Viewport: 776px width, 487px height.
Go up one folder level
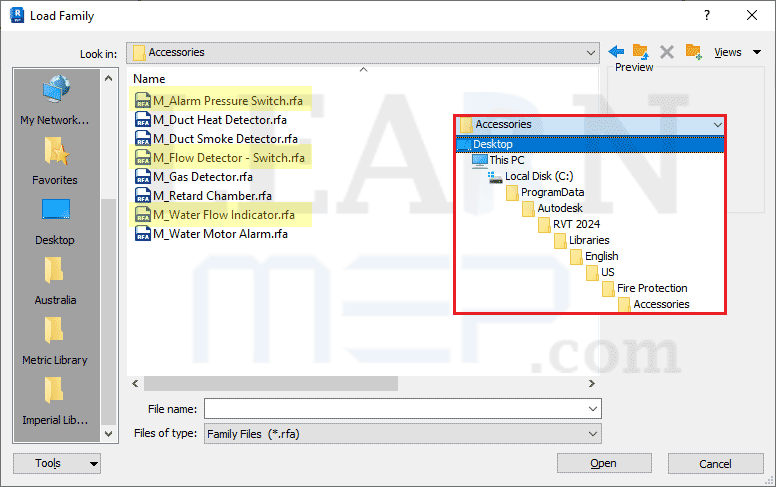coord(641,52)
